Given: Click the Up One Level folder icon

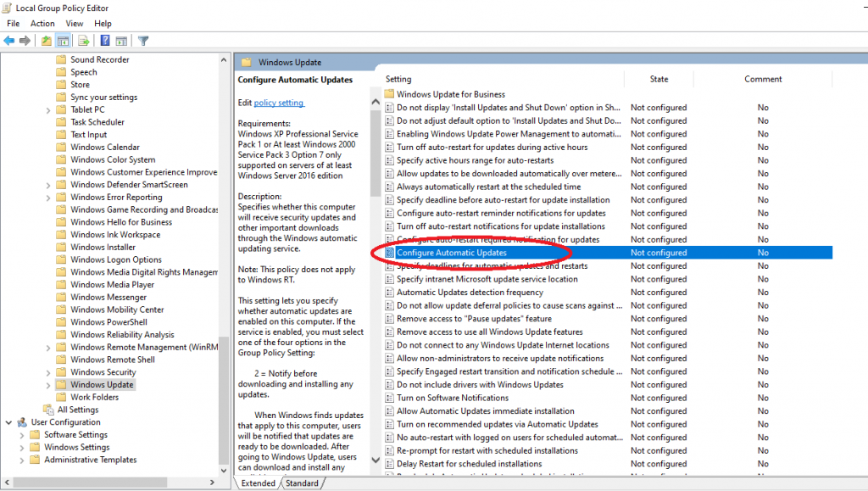Looking at the screenshot, I should tap(47, 41).
